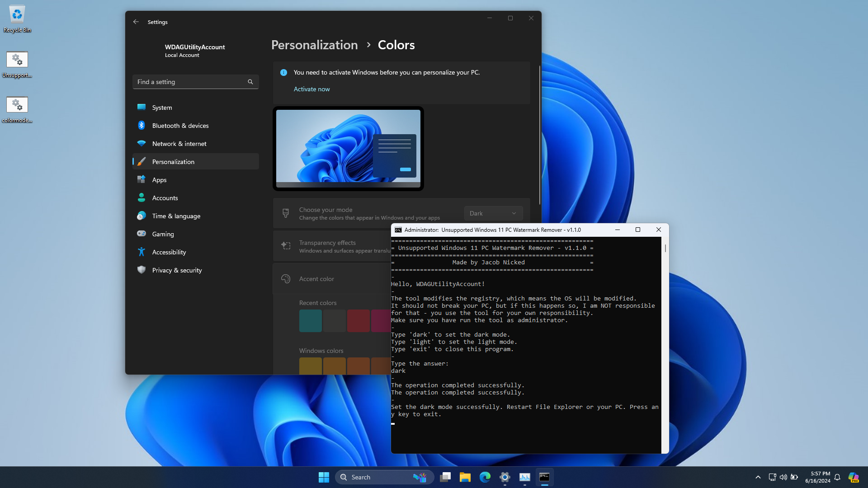Expand the Accent color section
868x488 pixels.
(x=332, y=279)
